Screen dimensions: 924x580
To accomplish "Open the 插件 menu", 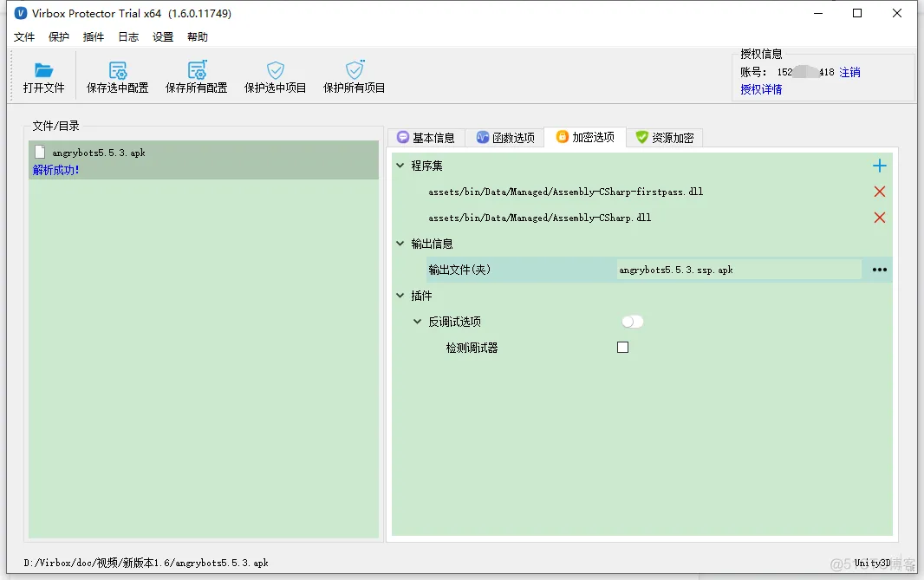I will [x=93, y=37].
